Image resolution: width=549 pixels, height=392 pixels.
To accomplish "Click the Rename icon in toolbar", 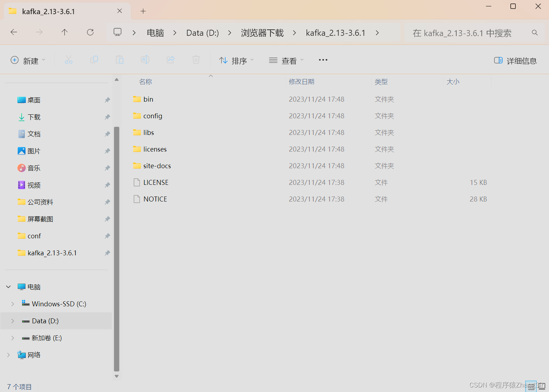I will (x=145, y=60).
